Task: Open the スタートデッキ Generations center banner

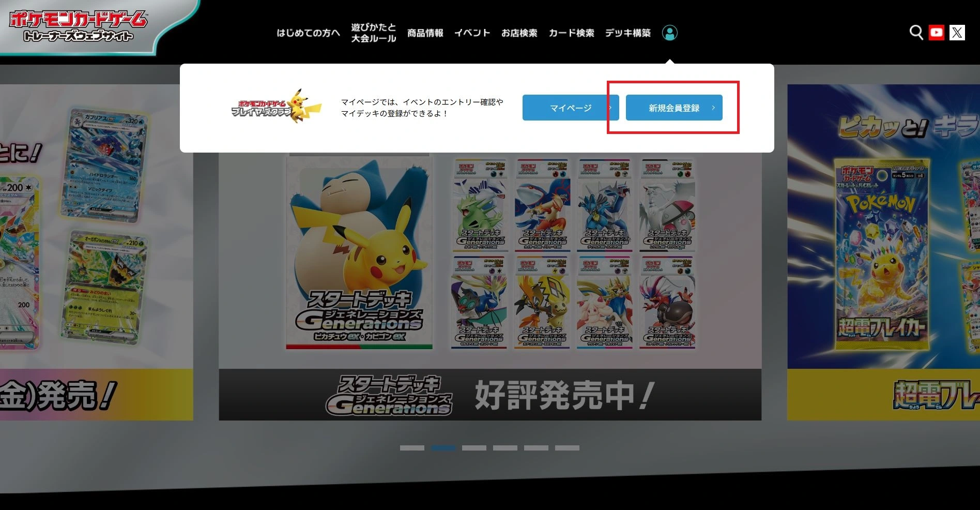Action: pyautogui.click(x=490, y=286)
